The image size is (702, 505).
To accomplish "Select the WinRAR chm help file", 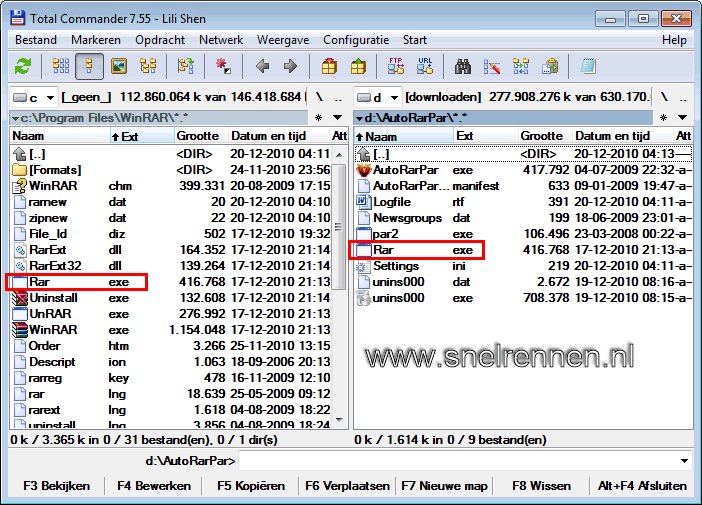I will tap(172, 186).
